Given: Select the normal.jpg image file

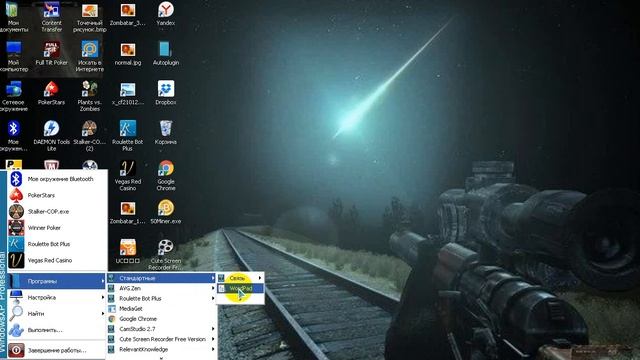Looking at the screenshot, I should click(128, 53).
